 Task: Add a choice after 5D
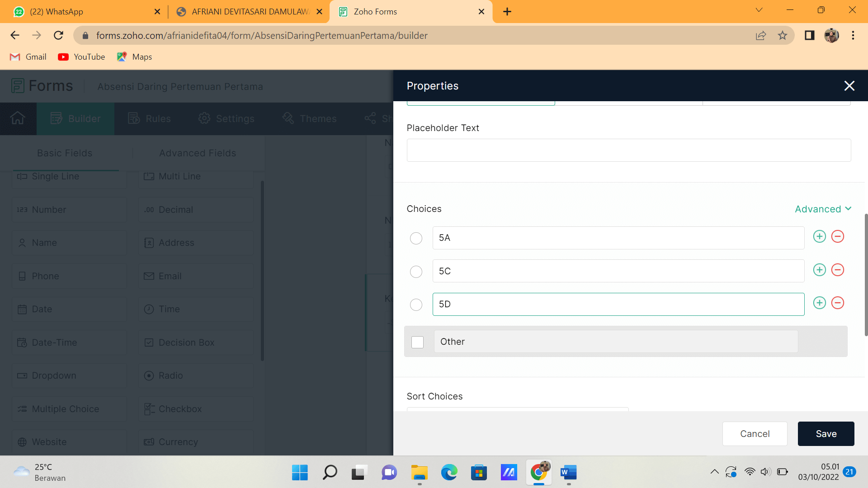click(x=819, y=303)
